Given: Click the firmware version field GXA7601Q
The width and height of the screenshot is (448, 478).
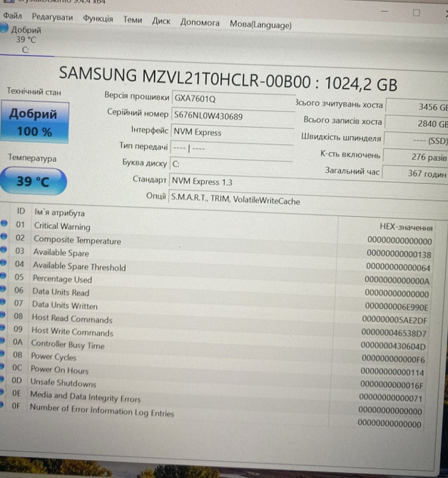Looking at the screenshot, I should tap(231, 98).
